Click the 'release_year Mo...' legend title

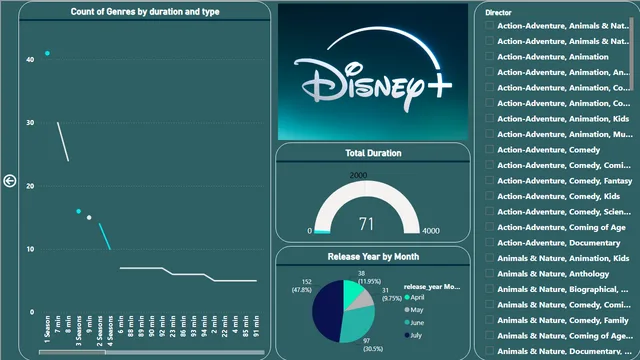432,287
